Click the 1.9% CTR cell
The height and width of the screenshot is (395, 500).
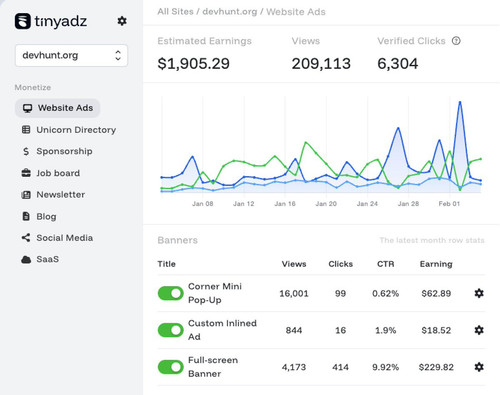(385, 330)
